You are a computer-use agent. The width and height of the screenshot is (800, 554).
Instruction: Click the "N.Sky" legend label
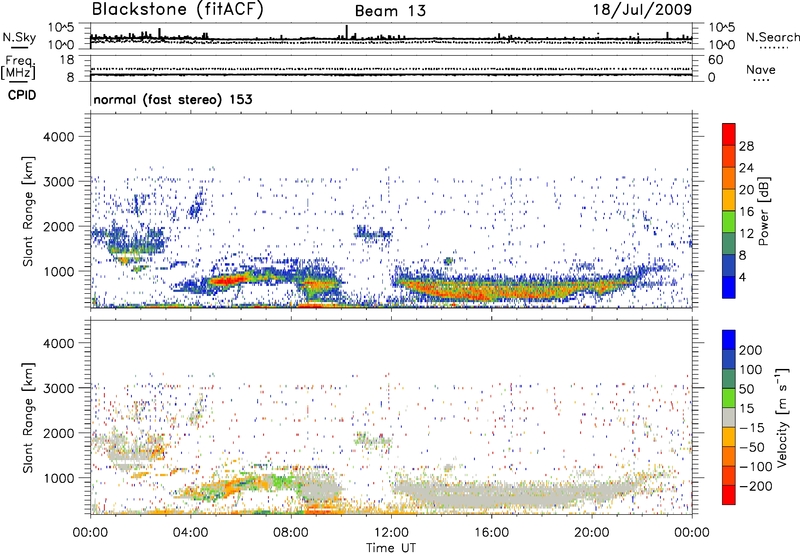coord(19,37)
